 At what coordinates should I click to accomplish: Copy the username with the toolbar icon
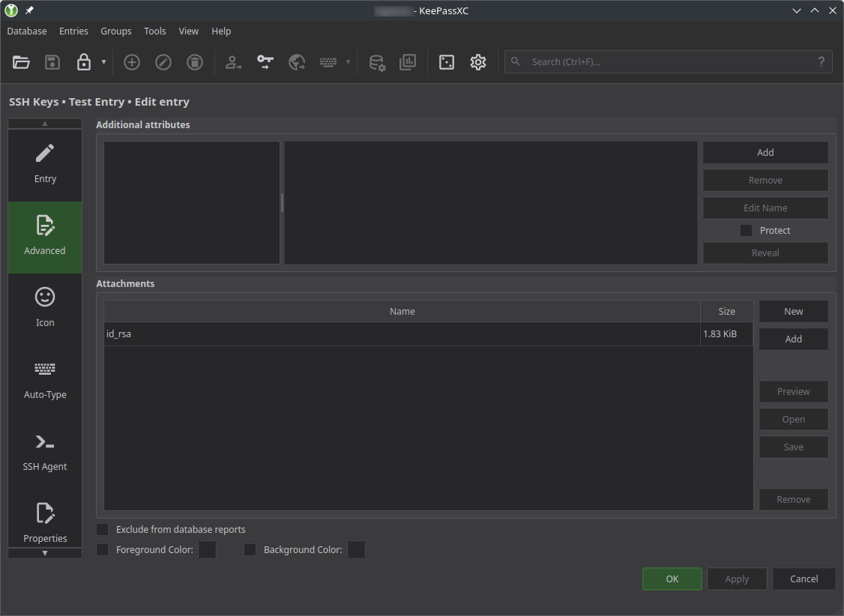click(233, 62)
